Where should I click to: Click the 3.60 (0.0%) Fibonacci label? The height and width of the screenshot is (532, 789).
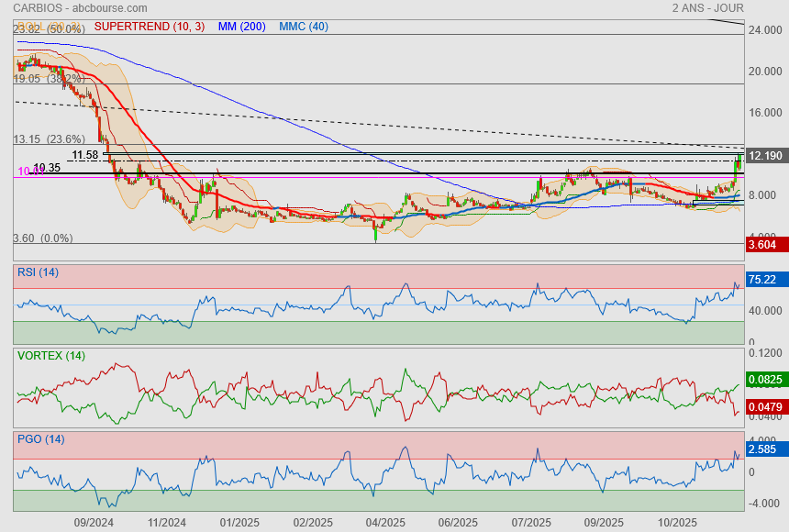(43, 238)
